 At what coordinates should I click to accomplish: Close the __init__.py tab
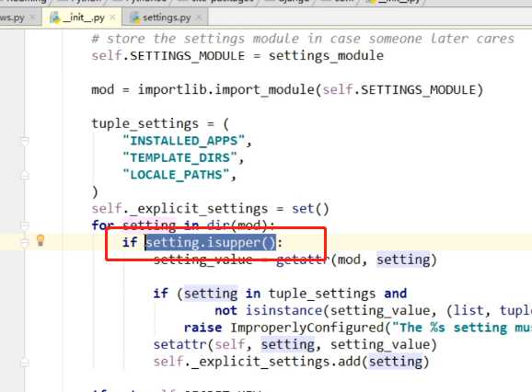[112, 17]
